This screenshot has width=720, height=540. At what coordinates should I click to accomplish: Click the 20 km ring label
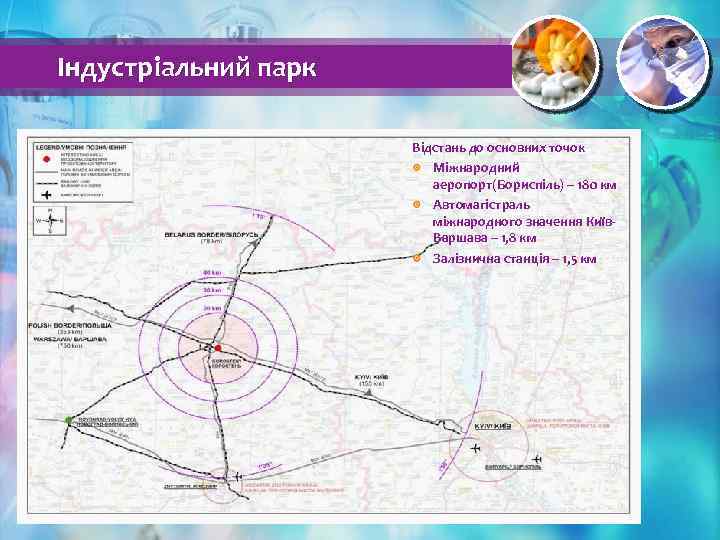coord(212,309)
